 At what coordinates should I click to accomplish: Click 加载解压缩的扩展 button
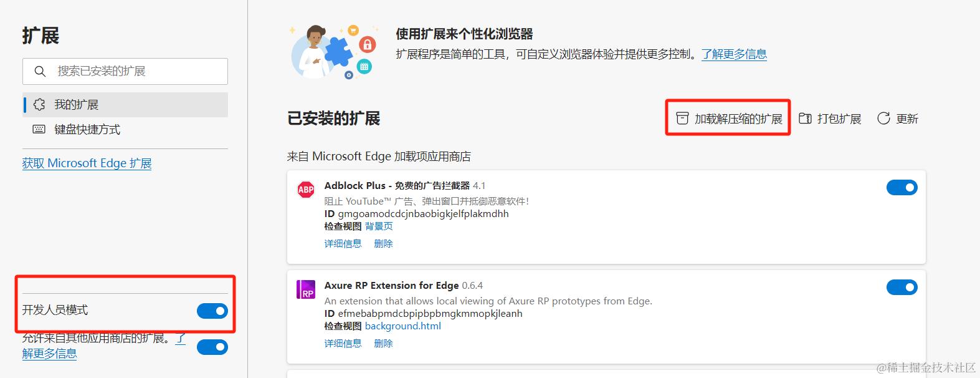(729, 119)
